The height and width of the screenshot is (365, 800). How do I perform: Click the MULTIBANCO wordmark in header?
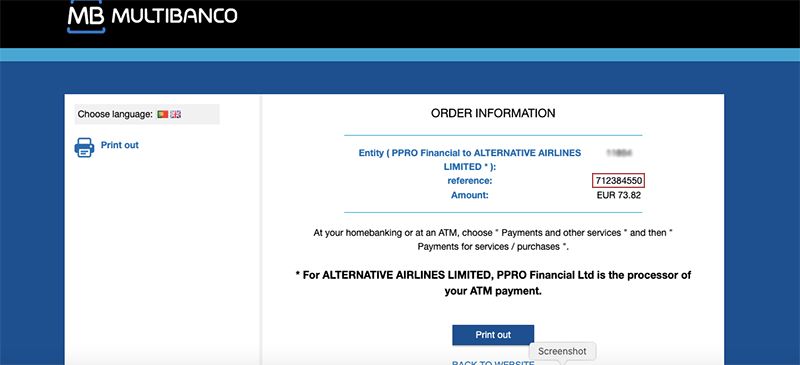click(174, 16)
